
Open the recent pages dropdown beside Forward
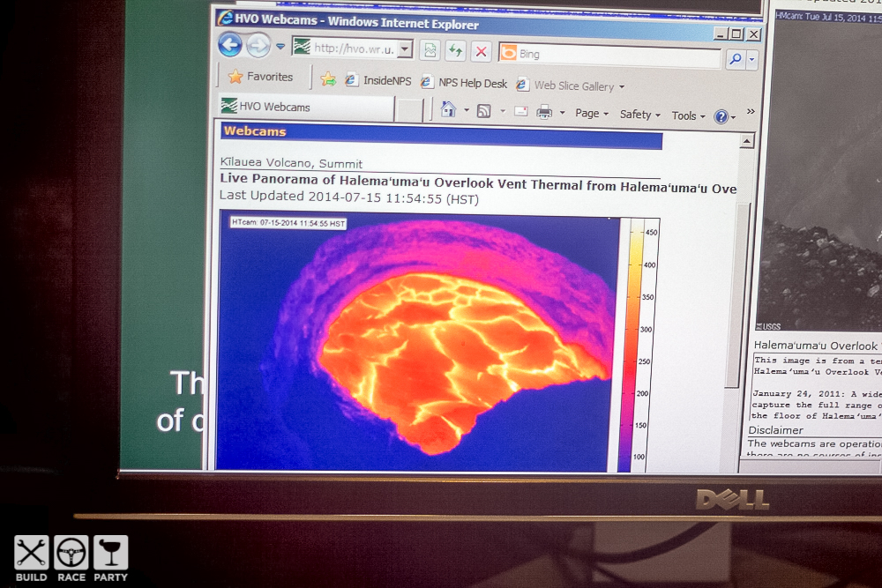point(280,47)
